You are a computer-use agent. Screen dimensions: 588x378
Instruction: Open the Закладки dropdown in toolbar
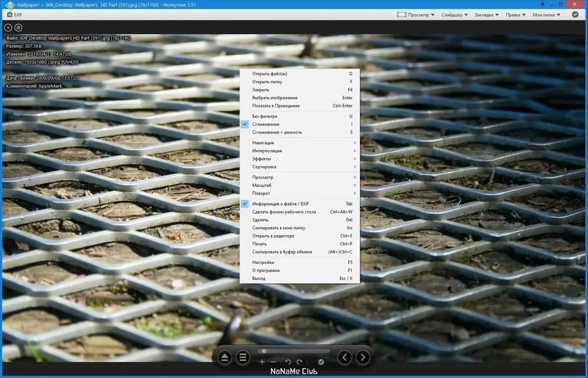click(x=486, y=15)
